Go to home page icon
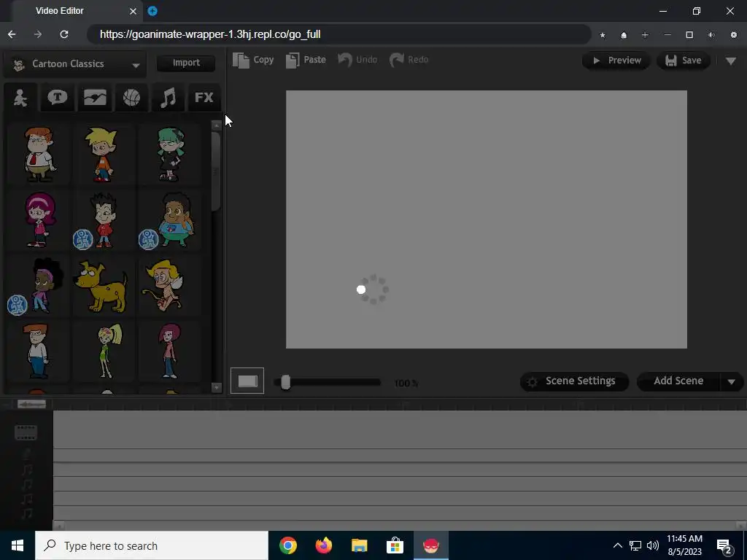 [x=624, y=35]
